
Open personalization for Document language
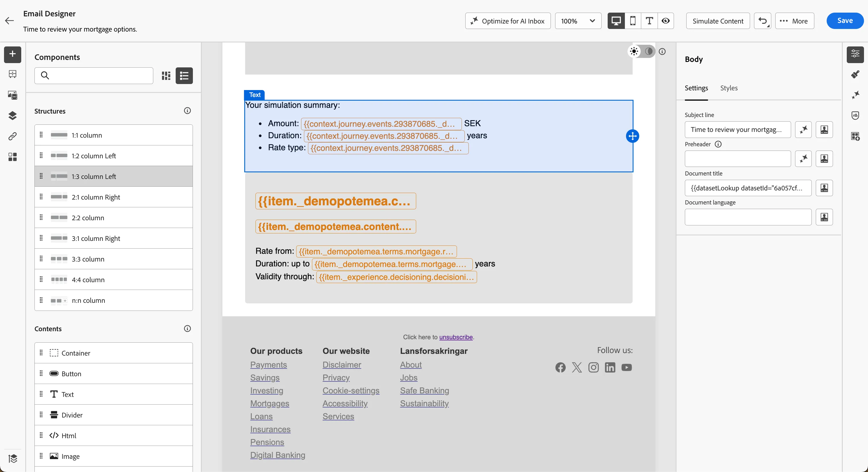[824, 217]
